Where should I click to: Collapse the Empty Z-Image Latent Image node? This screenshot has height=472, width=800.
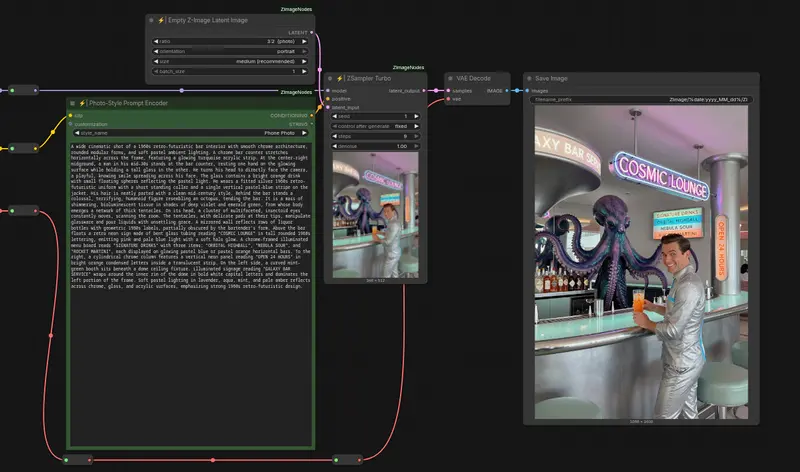153,20
